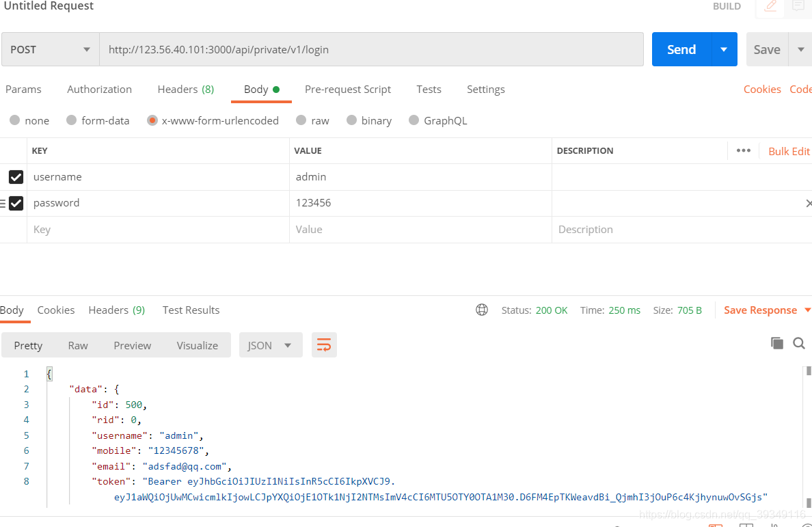Click the empty Value input field
Image resolution: width=812 pixels, height=527 pixels.
pos(420,230)
